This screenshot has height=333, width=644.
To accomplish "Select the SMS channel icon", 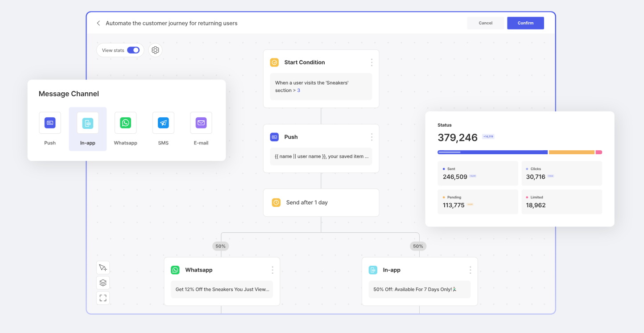I will 163,123.
